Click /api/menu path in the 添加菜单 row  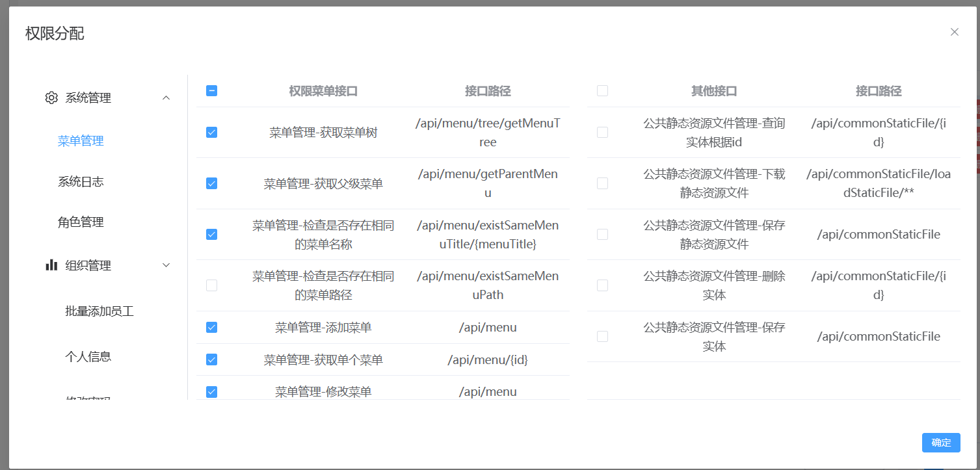pos(488,327)
